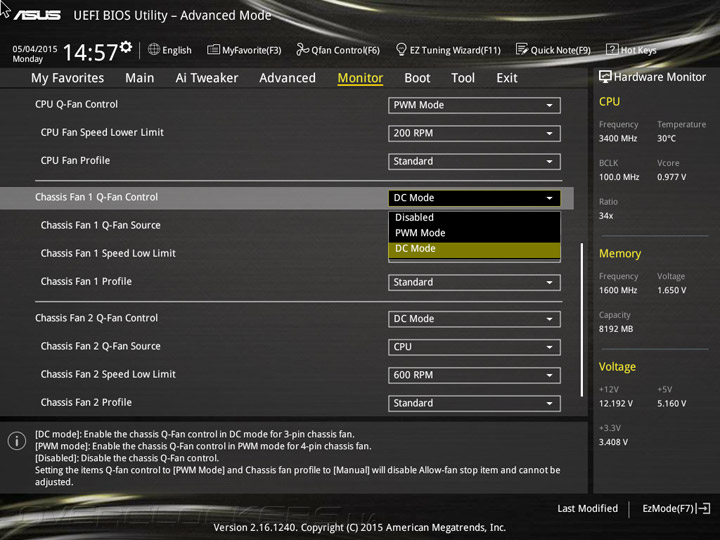This screenshot has height=540, width=720.
Task: Show Hot Keys help
Action: (631, 50)
